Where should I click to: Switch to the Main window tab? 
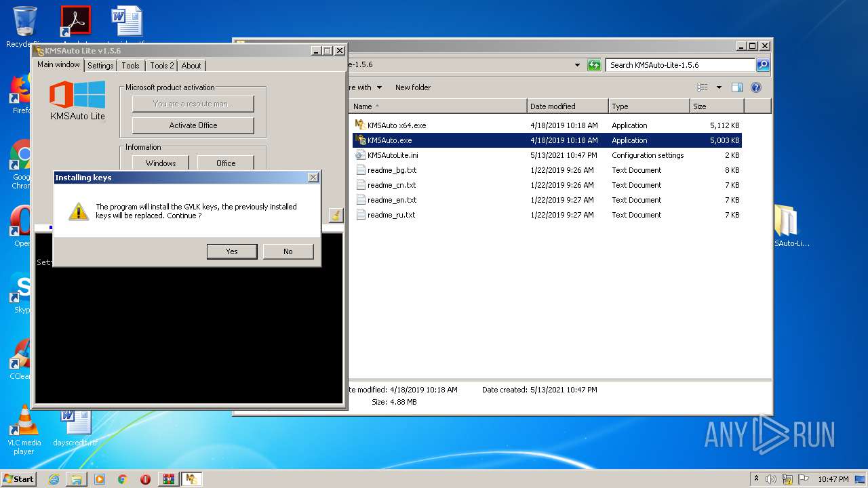coord(58,65)
